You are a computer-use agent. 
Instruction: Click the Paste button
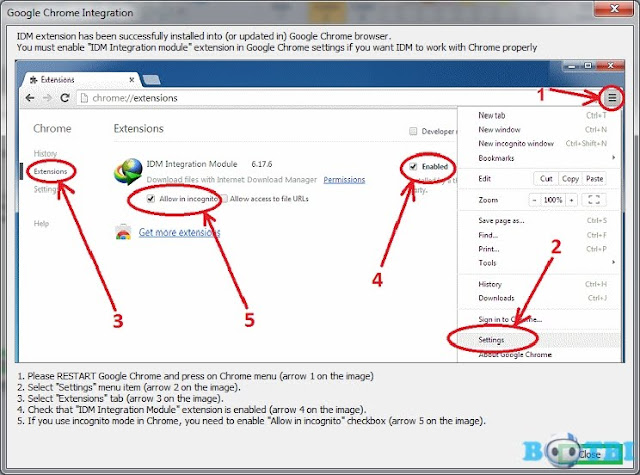594,179
